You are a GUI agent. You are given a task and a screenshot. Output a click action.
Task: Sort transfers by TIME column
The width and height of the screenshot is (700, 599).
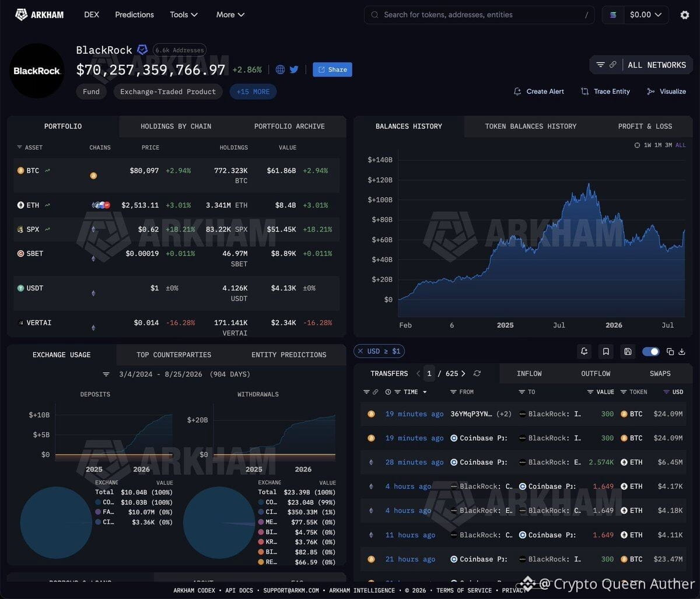coord(411,392)
